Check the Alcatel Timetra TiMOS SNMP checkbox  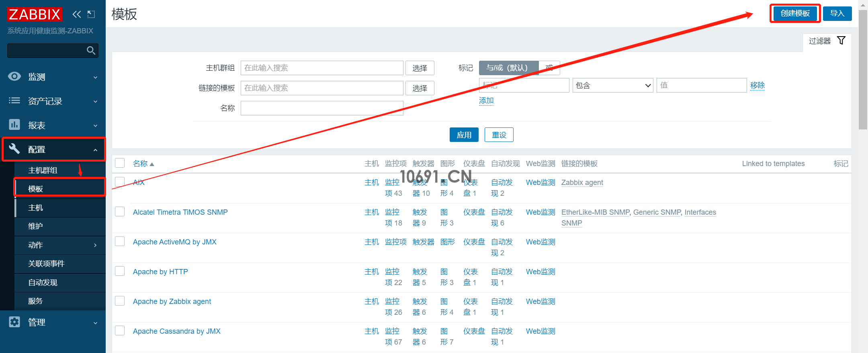point(120,211)
